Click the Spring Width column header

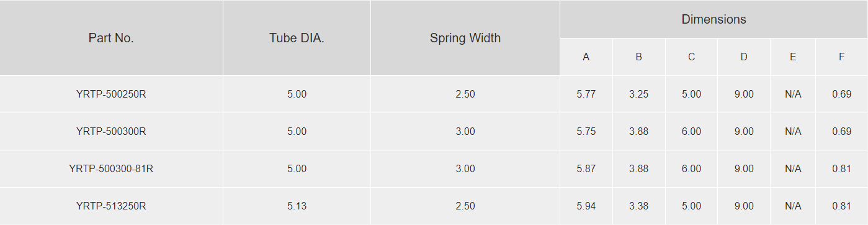(465, 38)
